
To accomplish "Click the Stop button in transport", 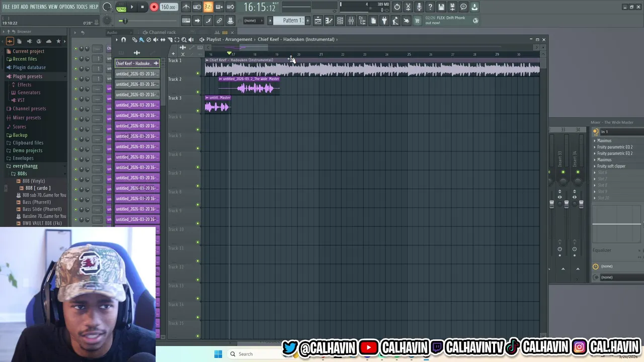I will pos(142,7).
